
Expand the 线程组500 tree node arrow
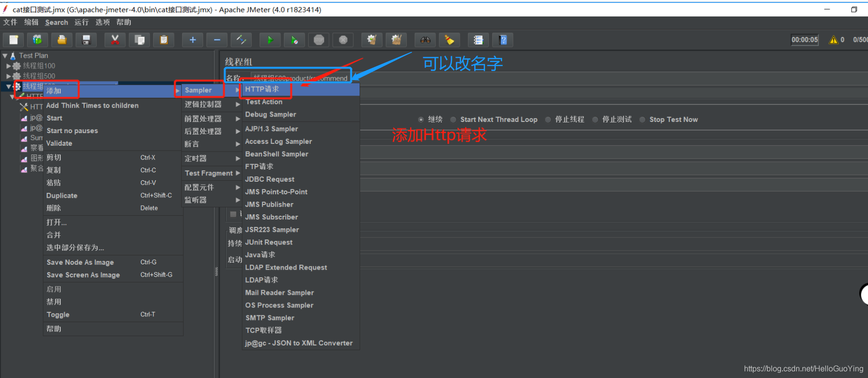8,76
